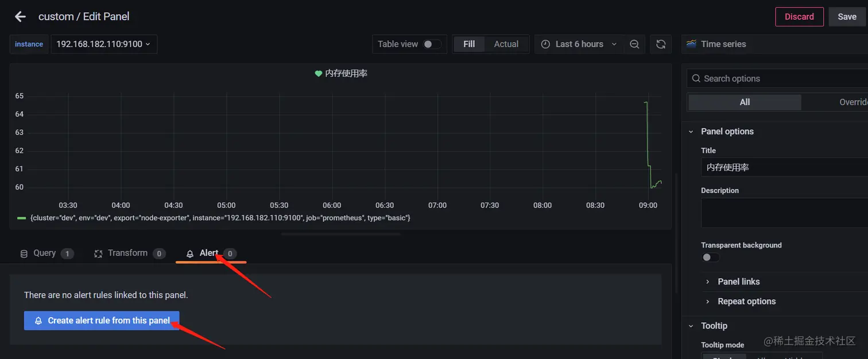Click the Save button

[x=847, y=17]
